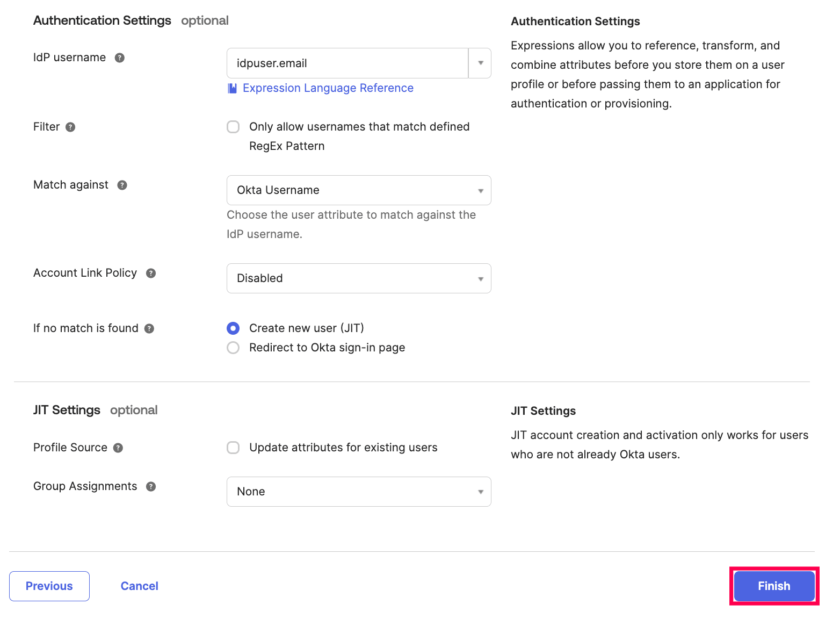Viewport: 840px width, 619px height.
Task: Click Profile Source help icon
Action: click(118, 448)
